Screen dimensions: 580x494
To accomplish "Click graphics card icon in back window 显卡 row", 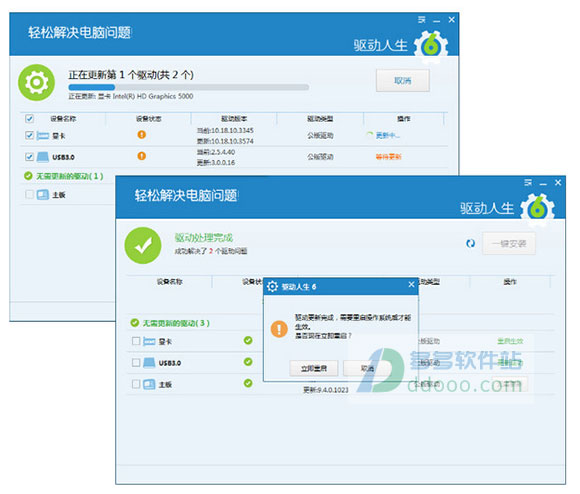I will click(x=43, y=136).
